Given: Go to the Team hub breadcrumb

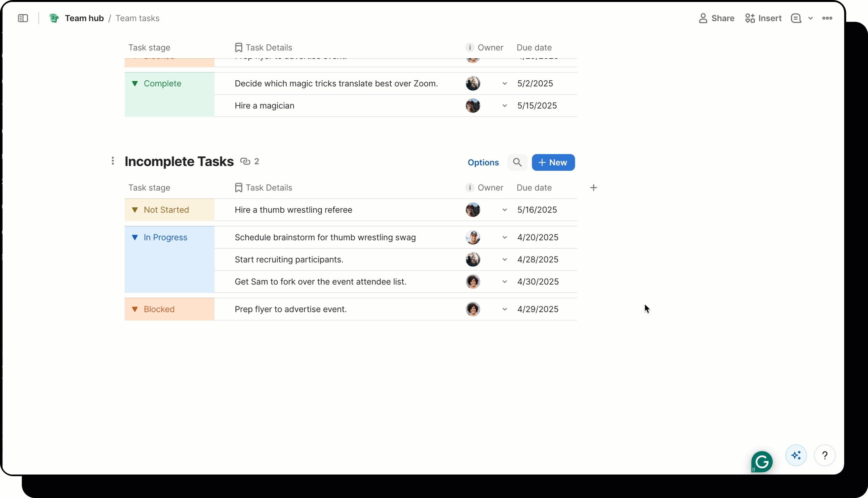Looking at the screenshot, I should click(84, 18).
